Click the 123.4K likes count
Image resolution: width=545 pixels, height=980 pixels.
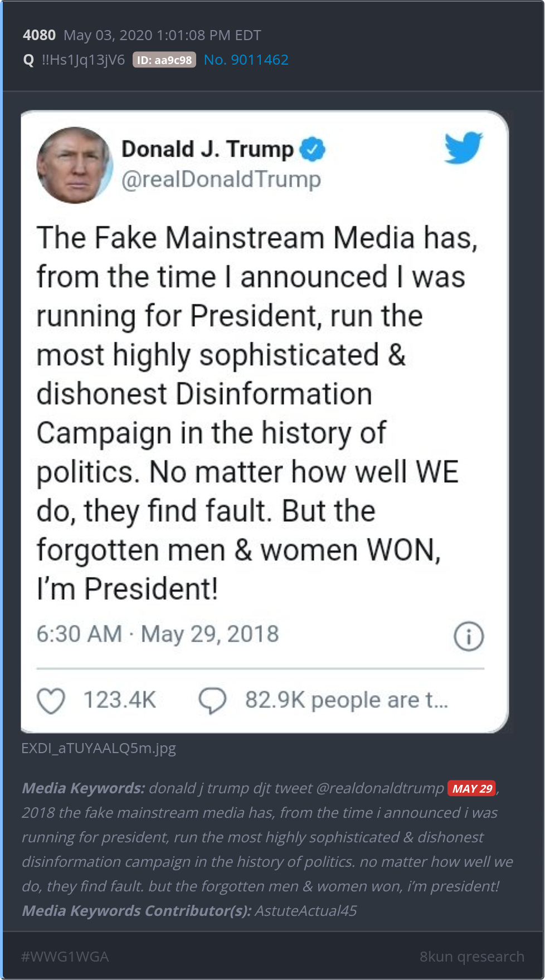click(119, 700)
